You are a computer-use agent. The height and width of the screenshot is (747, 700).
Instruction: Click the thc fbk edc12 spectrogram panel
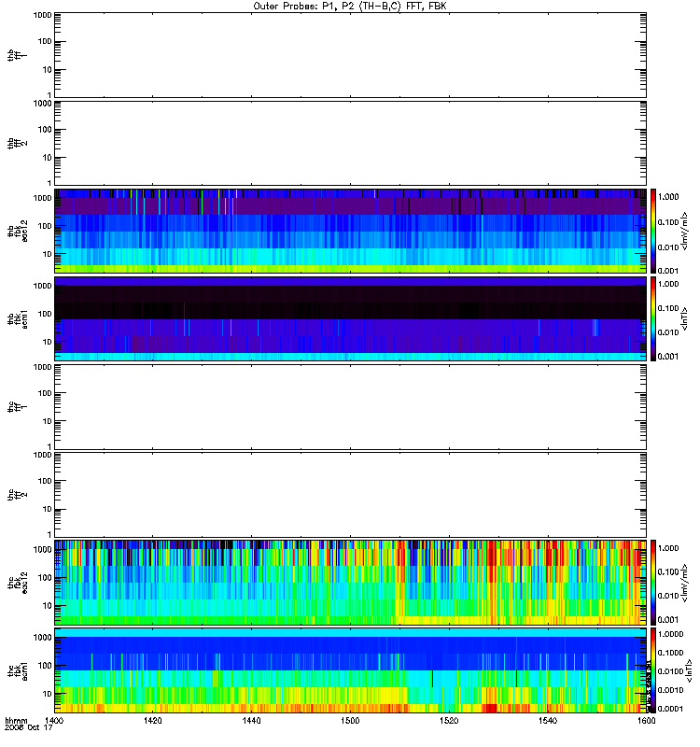coord(350,583)
